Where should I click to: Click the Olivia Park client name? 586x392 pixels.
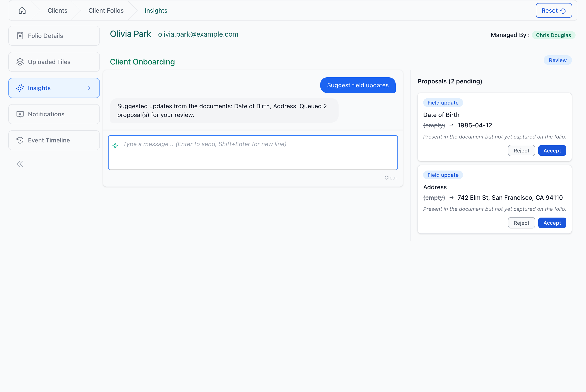click(130, 34)
